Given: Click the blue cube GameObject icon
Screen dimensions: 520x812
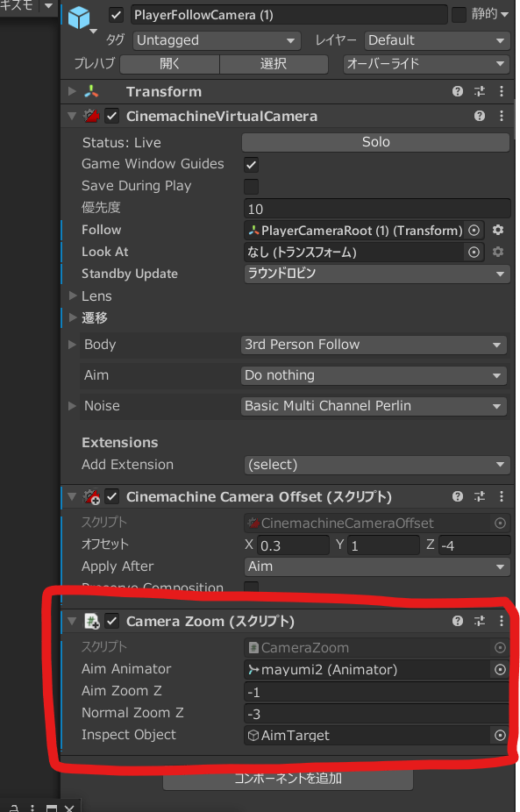Looking at the screenshot, I should coord(79,18).
